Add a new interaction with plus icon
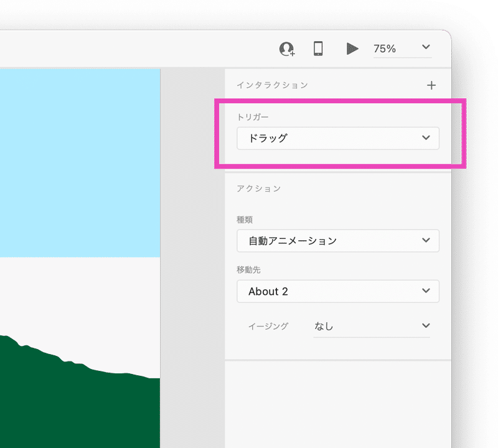 click(x=431, y=85)
